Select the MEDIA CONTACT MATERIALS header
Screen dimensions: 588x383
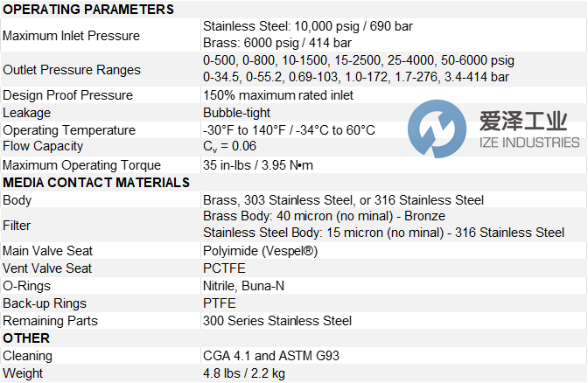tap(96, 183)
